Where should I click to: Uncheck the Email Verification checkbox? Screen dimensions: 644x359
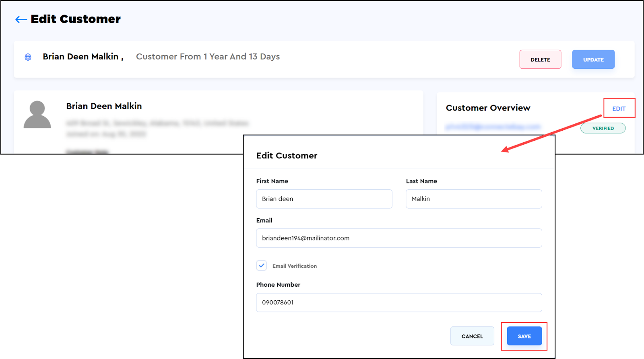pyautogui.click(x=262, y=266)
